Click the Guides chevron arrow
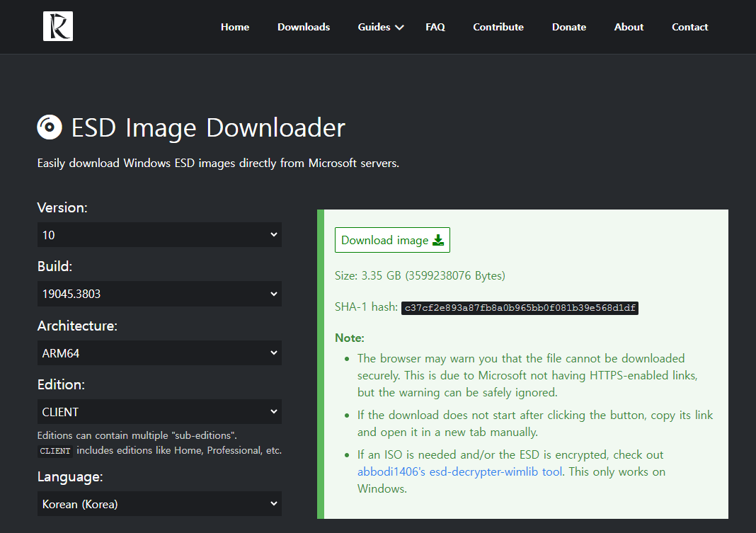Viewport: 756px width, 533px height. pos(399,28)
